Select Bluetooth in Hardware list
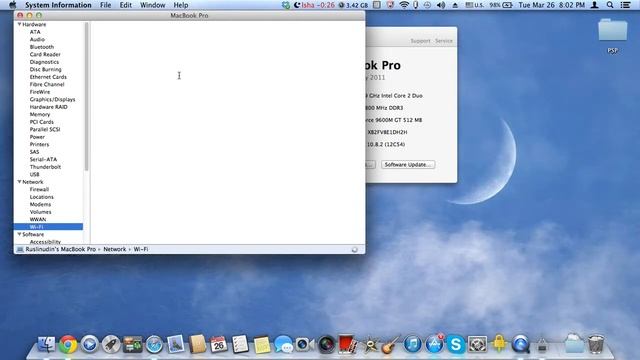The image size is (640, 360). tap(42, 47)
